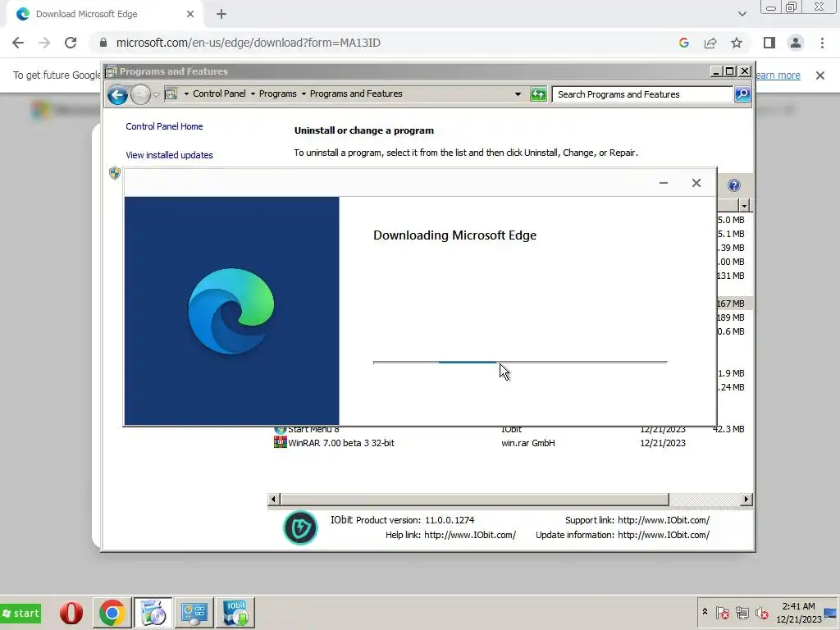Click the Programs and Features title icon
Viewport: 840px width, 630px height.
[111, 71]
